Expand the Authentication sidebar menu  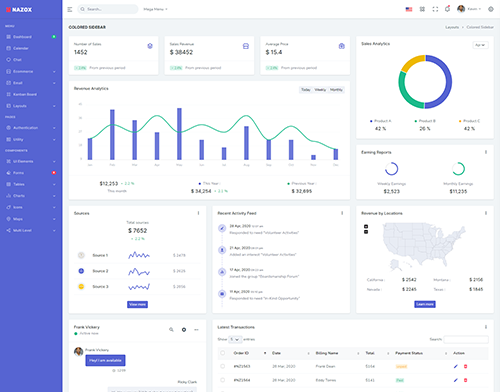tap(31, 128)
